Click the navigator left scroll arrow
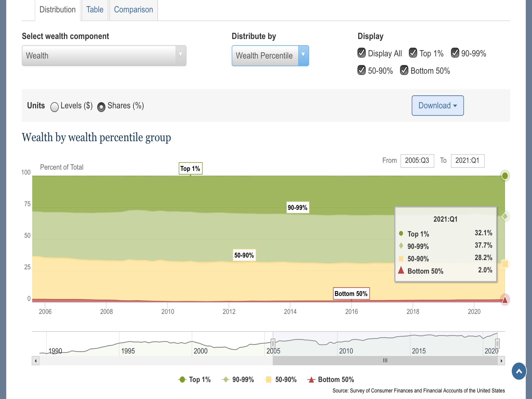The width and height of the screenshot is (532, 399). [x=36, y=361]
